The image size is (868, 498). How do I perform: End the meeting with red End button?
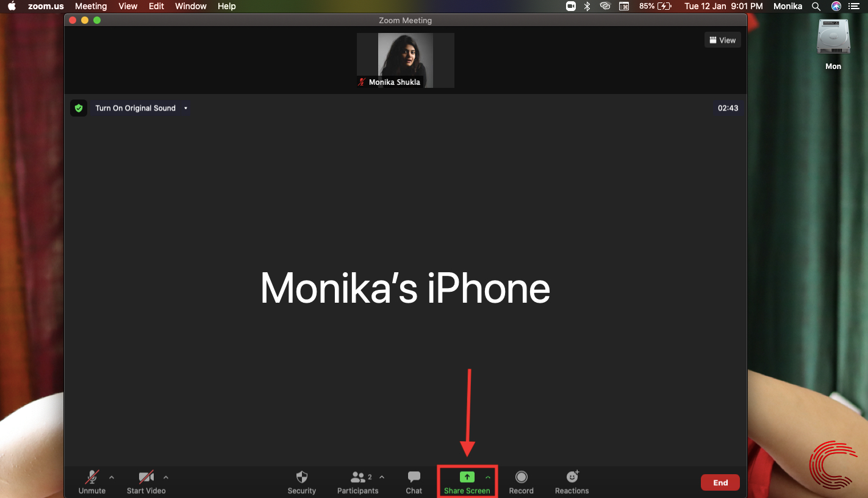(x=720, y=483)
